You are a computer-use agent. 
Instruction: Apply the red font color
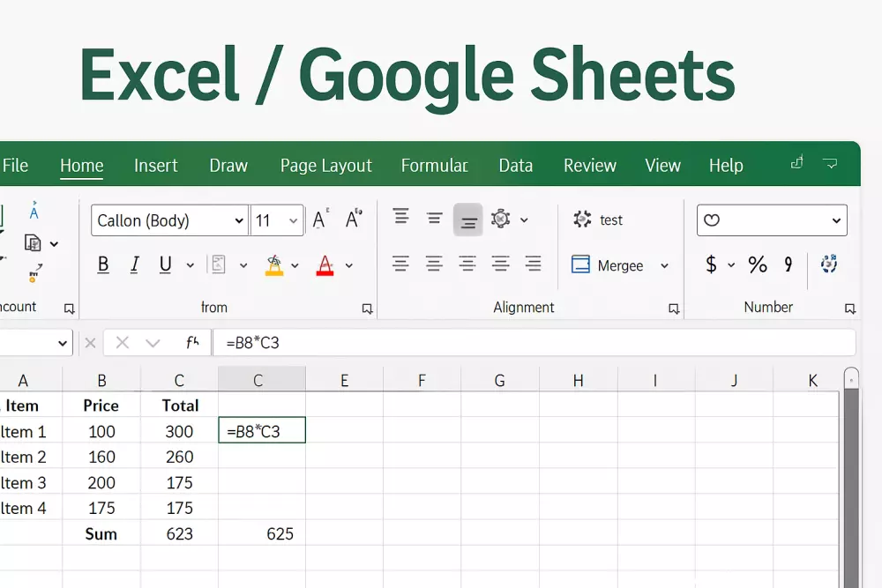tap(325, 265)
